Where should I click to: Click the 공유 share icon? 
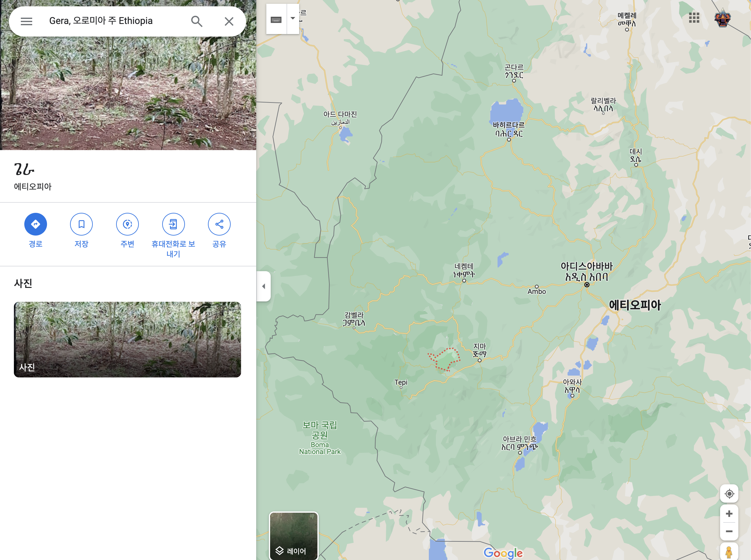(x=219, y=224)
